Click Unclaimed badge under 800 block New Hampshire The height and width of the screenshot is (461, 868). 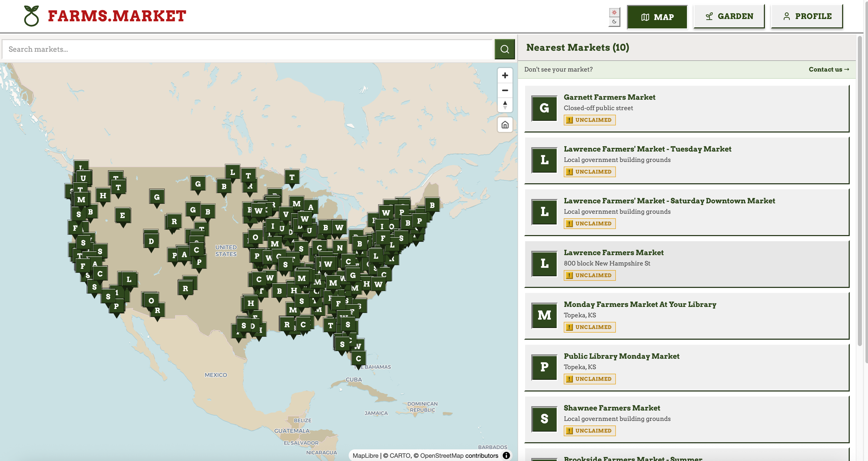pyautogui.click(x=590, y=275)
